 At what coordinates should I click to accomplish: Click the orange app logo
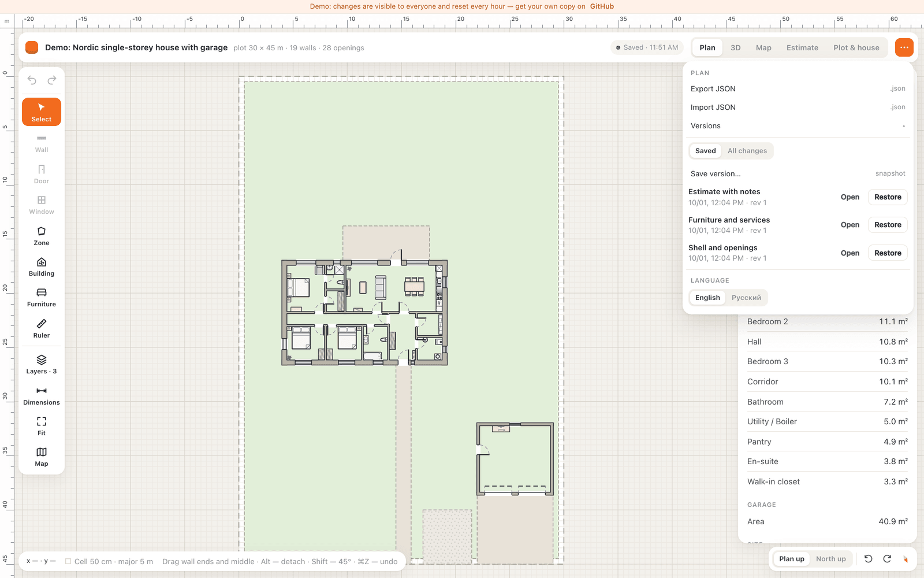(32, 47)
